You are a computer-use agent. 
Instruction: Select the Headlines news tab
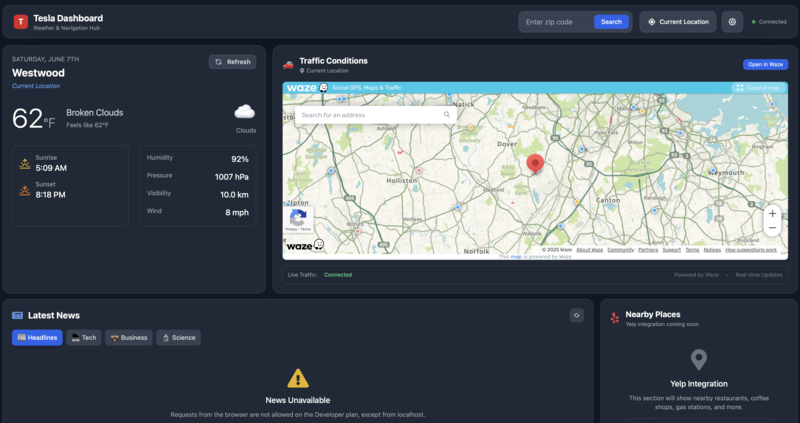(x=37, y=338)
